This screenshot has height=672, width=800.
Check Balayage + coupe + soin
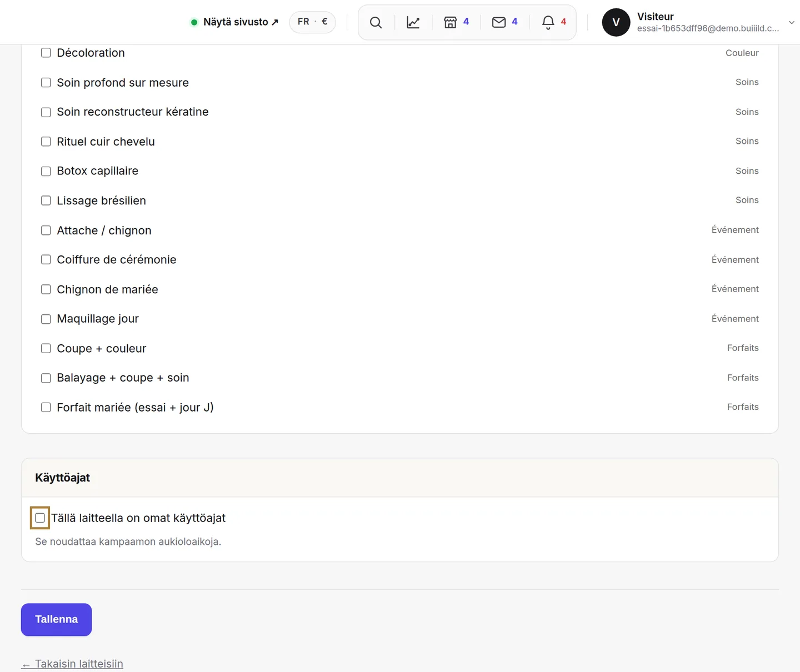tap(46, 378)
